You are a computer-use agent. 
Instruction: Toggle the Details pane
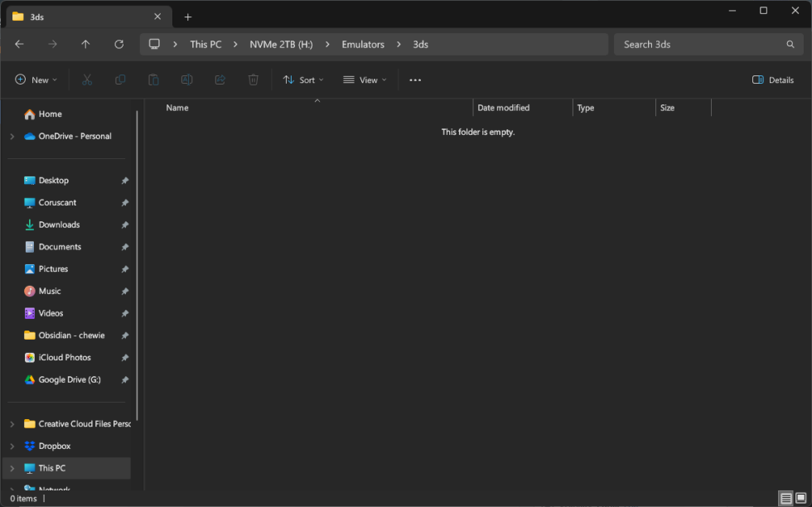pyautogui.click(x=772, y=80)
